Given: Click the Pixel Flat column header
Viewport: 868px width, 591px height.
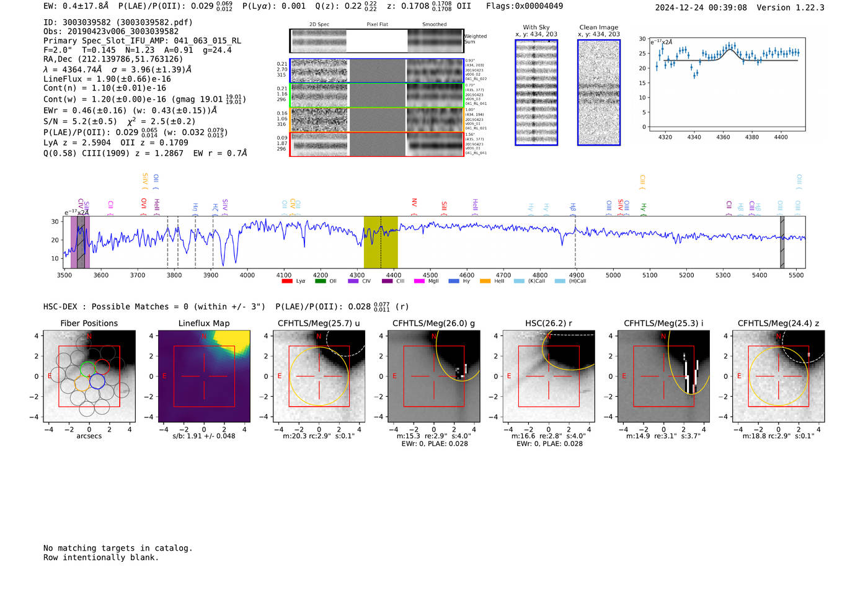Looking at the screenshot, I should (377, 25).
